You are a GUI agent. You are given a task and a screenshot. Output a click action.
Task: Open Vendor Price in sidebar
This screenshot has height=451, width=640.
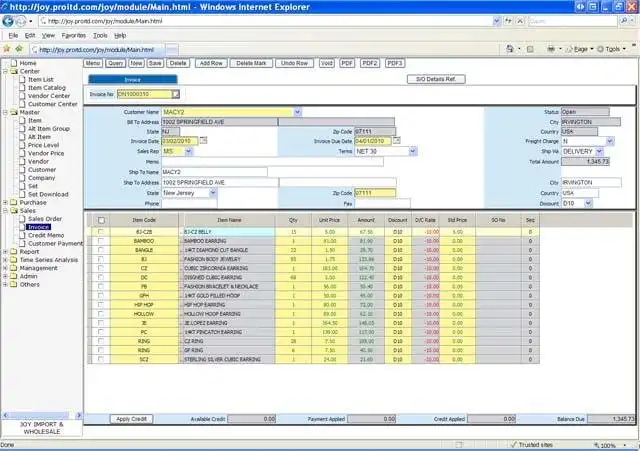(x=46, y=153)
